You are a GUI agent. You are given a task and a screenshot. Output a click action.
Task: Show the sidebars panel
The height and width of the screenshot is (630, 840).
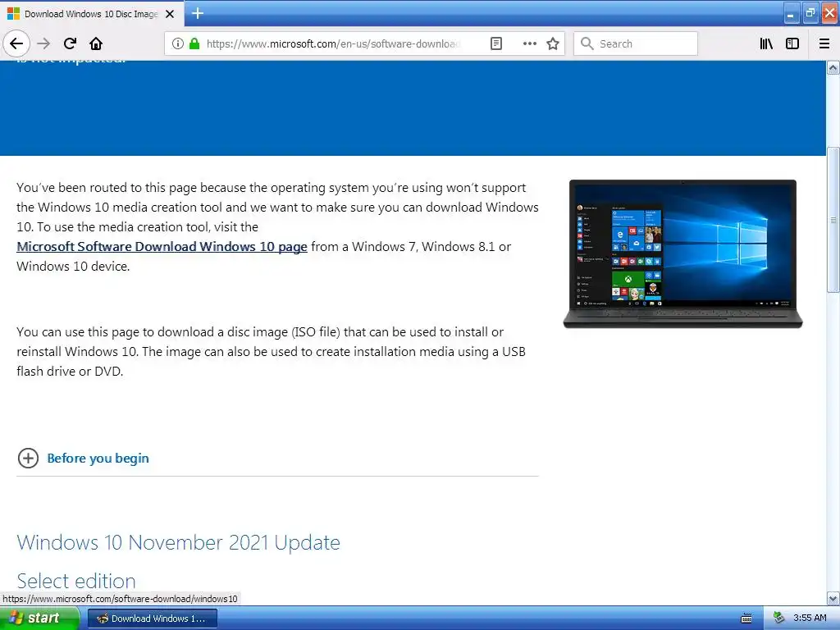coord(792,44)
